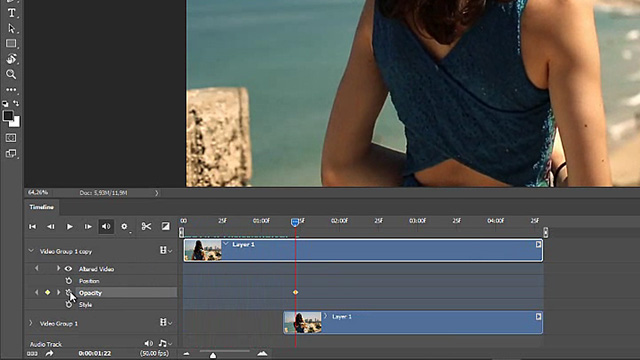Screen dimensions: 640x360
Task: Open motion options on lower Layer 1 clip
Action: click(x=538, y=316)
